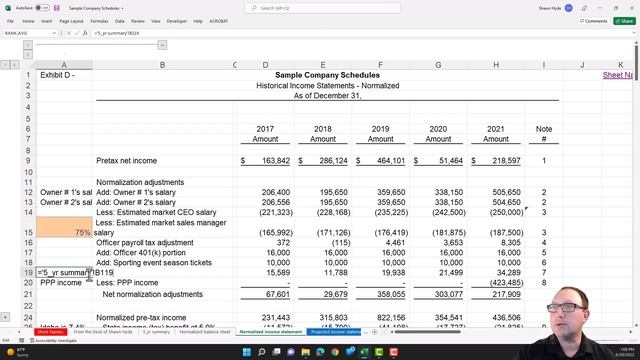The height and width of the screenshot is (360, 640).
Task: Confirm the formula with the checkmark icon
Action: (x=77, y=33)
